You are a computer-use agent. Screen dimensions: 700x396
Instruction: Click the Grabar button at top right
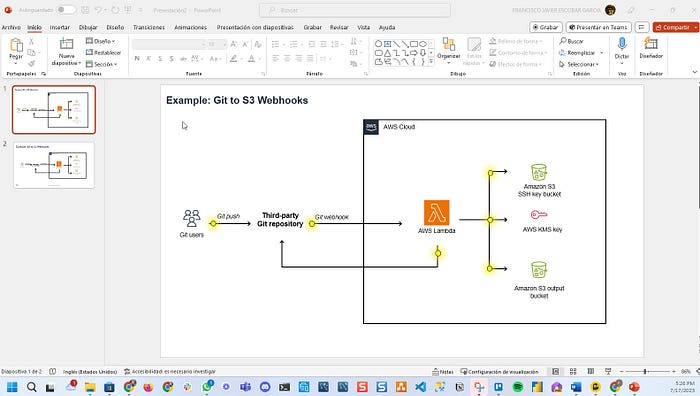pyautogui.click(x=546, y=27)
